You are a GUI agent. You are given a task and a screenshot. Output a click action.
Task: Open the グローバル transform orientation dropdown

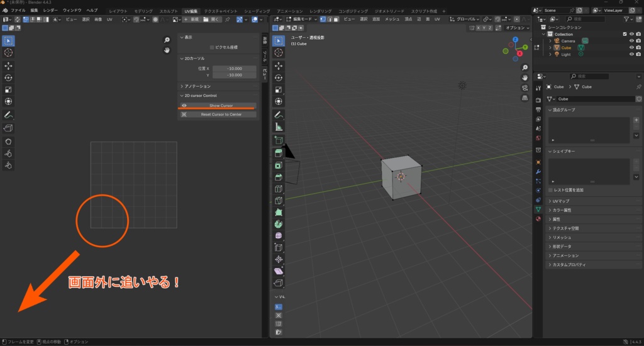tap(465, 20)
